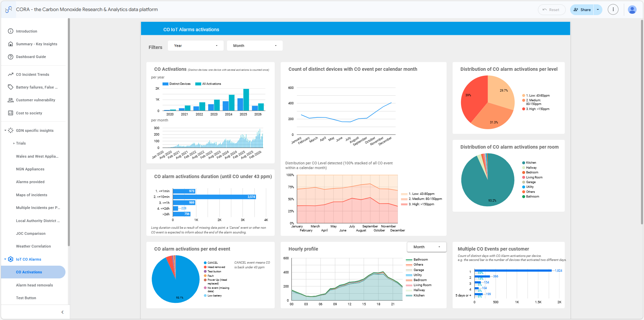
Task: Click the IoT CO Alarms gear icon
Action: pos(11,259)
